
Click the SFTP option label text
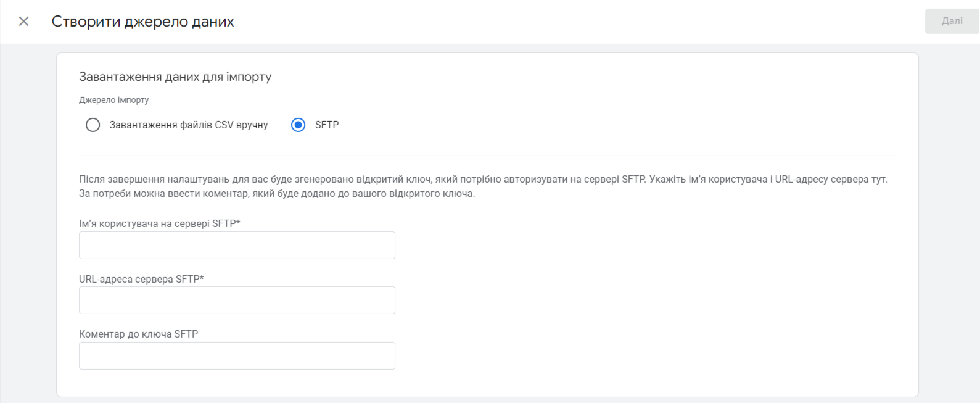tap(327, 125)
